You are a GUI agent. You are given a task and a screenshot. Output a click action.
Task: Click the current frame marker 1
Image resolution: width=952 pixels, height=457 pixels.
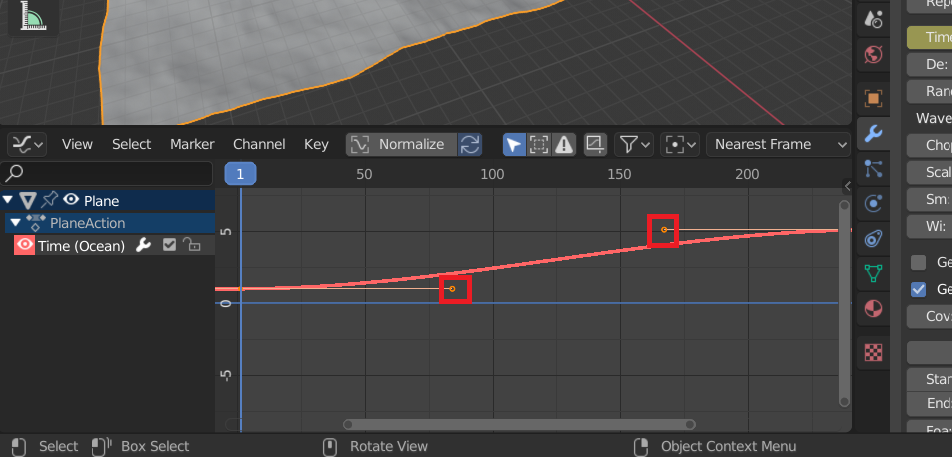(240, 174)
